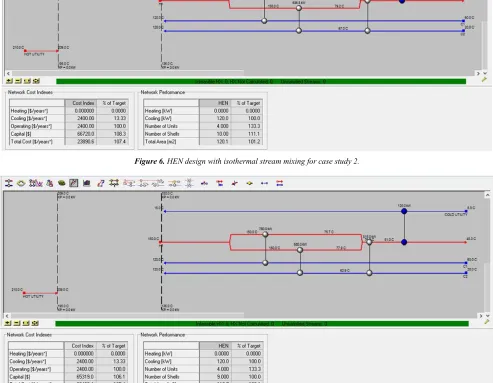The width and height of the screenshot is (493, 383).
Task: Click the green status bar under the Figure 6 diagram
Action: point(261,81)
